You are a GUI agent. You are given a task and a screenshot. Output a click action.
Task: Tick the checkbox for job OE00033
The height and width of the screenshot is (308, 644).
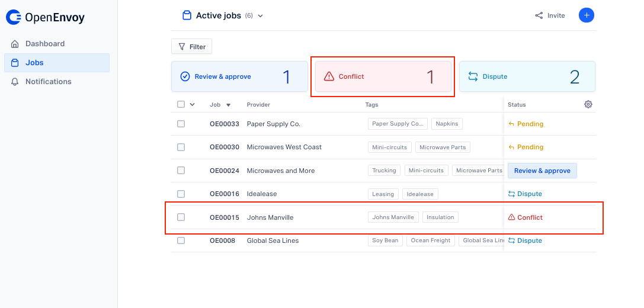pyautogui.click(x=181, y=124)
